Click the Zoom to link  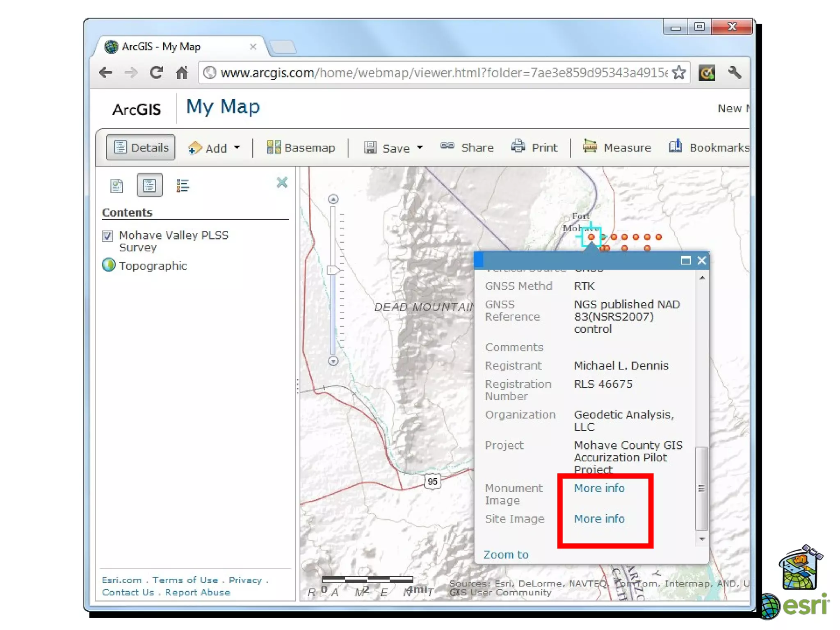506,555
